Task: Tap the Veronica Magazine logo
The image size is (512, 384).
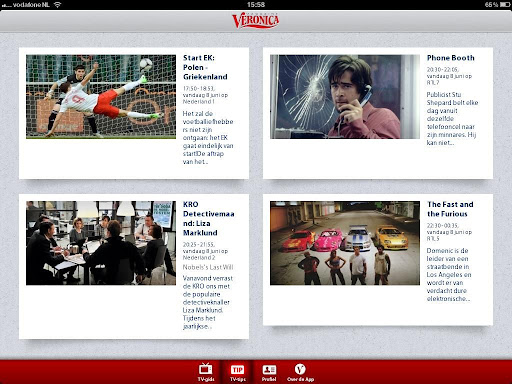Action: [256, 20]
